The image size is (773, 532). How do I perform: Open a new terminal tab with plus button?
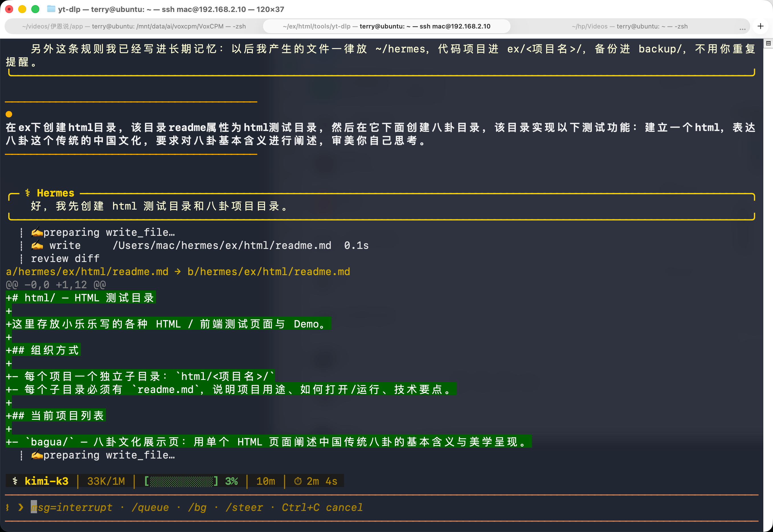click(761, 26)
